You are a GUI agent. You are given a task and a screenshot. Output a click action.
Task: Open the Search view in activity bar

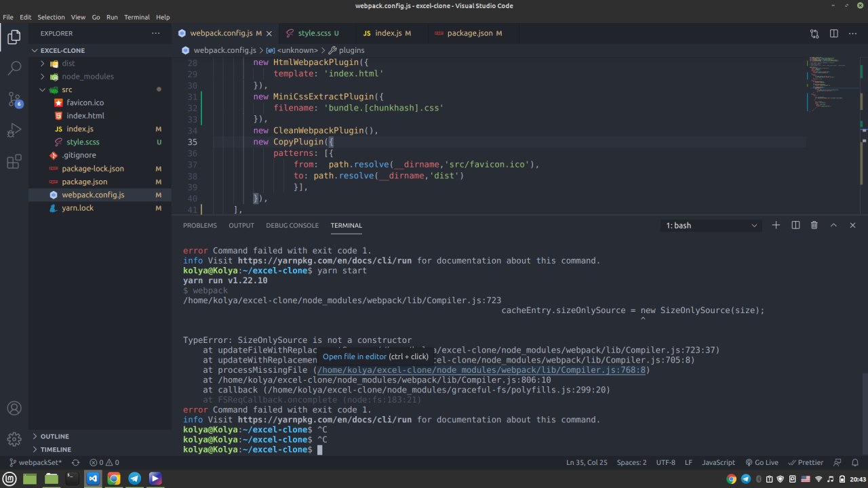click(x=14, y=68)
